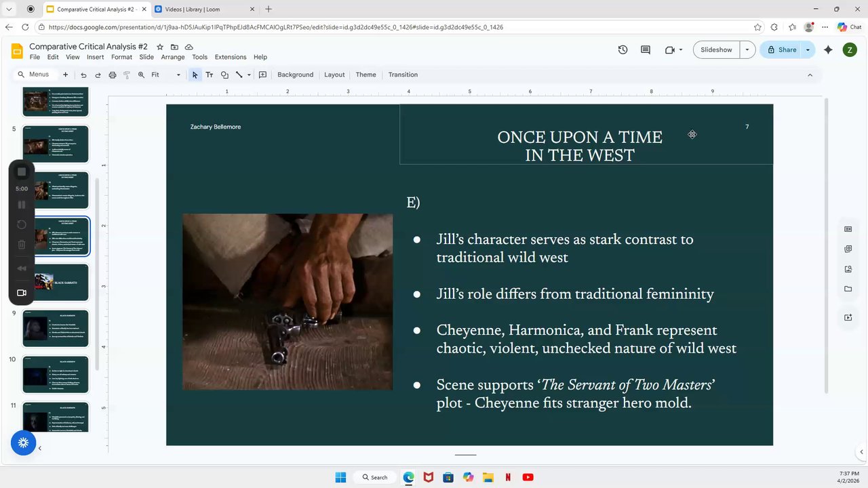Open the Tools menu
The image size is (868, 488).
pyautogui.click(x=199, y=57)
